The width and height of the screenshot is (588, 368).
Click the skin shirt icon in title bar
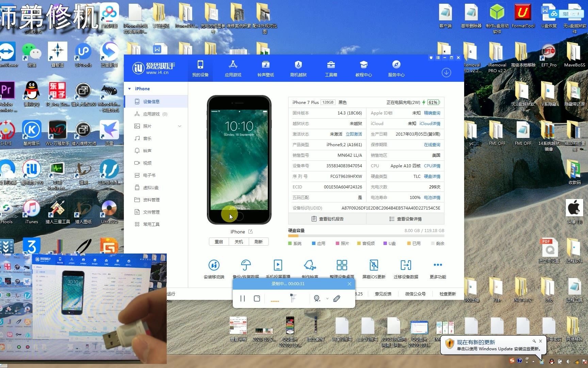(431, 58)
